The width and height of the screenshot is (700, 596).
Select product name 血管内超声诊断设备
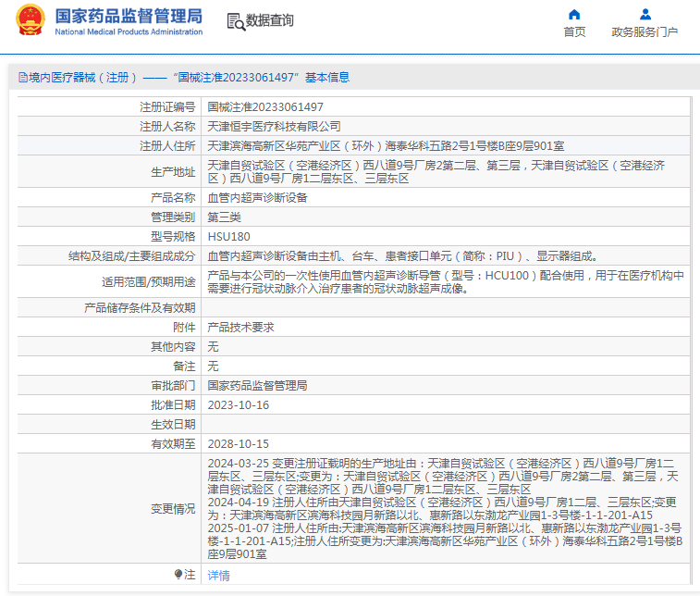pos(258,198)
